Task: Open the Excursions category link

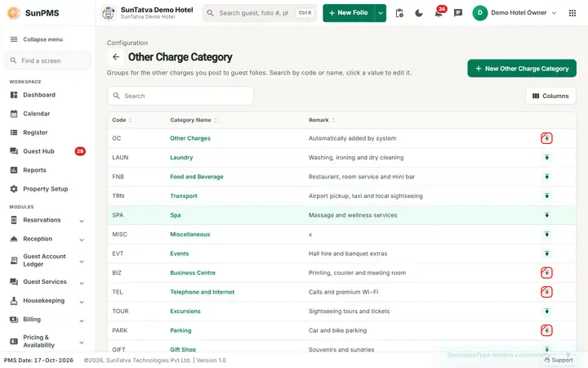Action: click(x=185, y=311)
